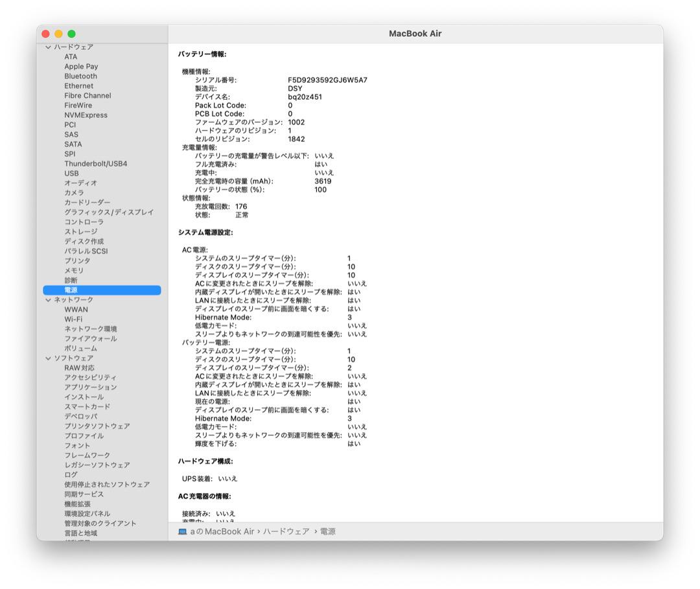Open フォント software entry

pos(76,446)
